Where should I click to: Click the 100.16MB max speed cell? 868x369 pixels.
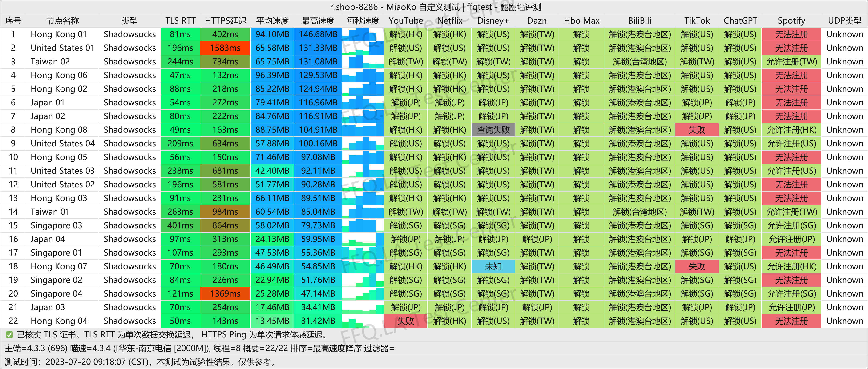click(318, 143)
